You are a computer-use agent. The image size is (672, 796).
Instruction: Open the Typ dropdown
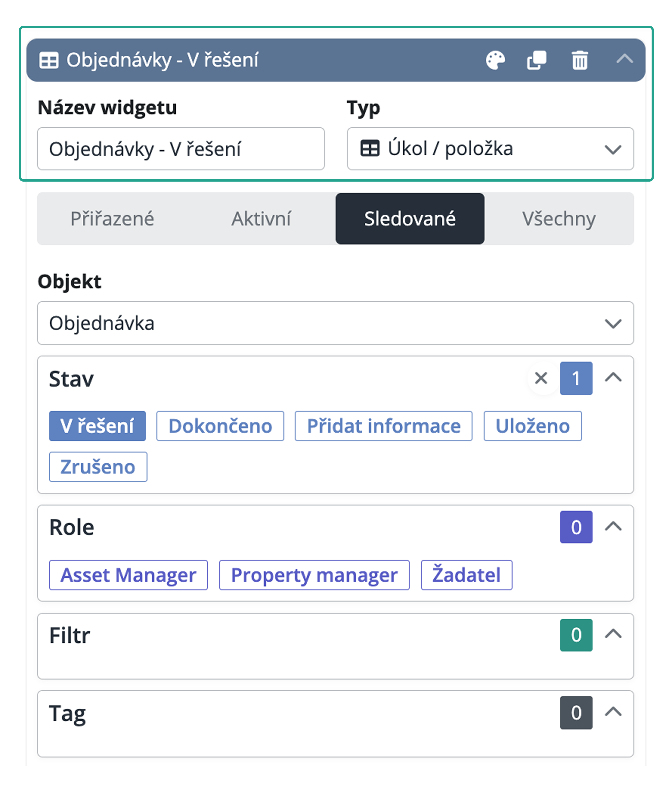coord(490,149)
